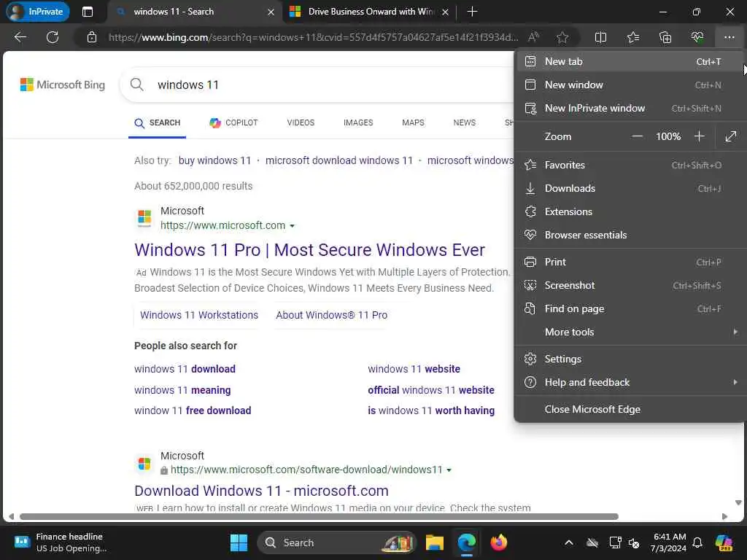The width and height of the screenshot is (747, 560).
Task: Zoom in with the plus button
Action: point(699,136)
